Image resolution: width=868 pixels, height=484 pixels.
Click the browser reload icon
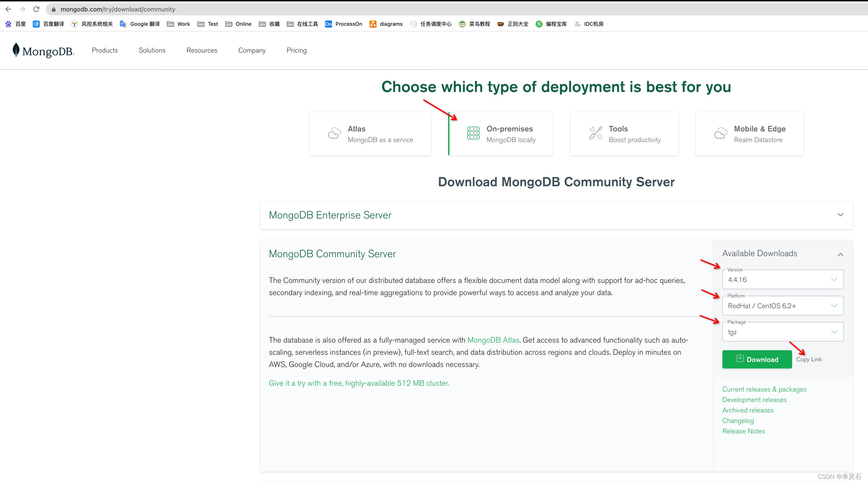pos(37,9)
